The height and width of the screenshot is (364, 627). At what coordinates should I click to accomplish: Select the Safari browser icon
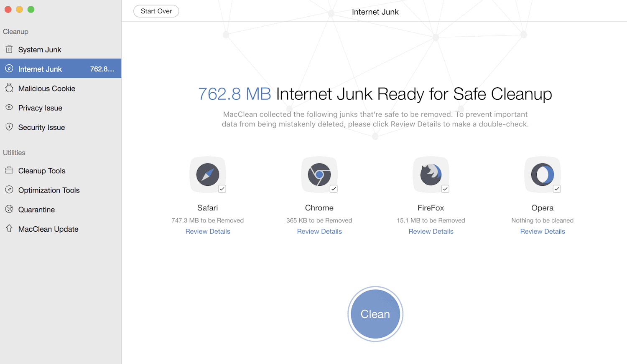tap(208, 174)
